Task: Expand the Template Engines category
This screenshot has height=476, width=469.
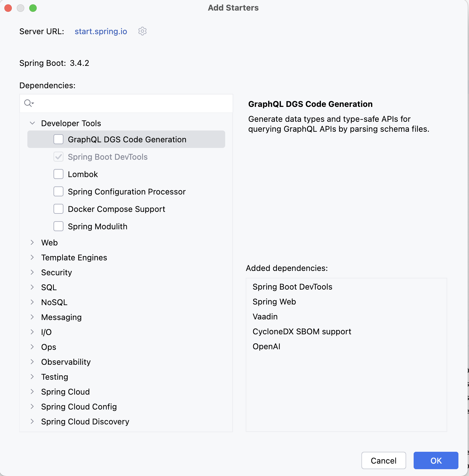Action: (32, 257)
